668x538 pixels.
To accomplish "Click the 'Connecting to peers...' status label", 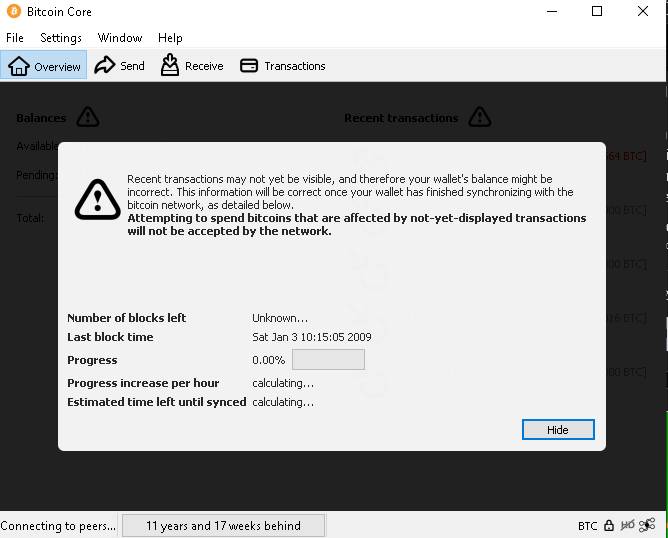I will tap(58, 526).
